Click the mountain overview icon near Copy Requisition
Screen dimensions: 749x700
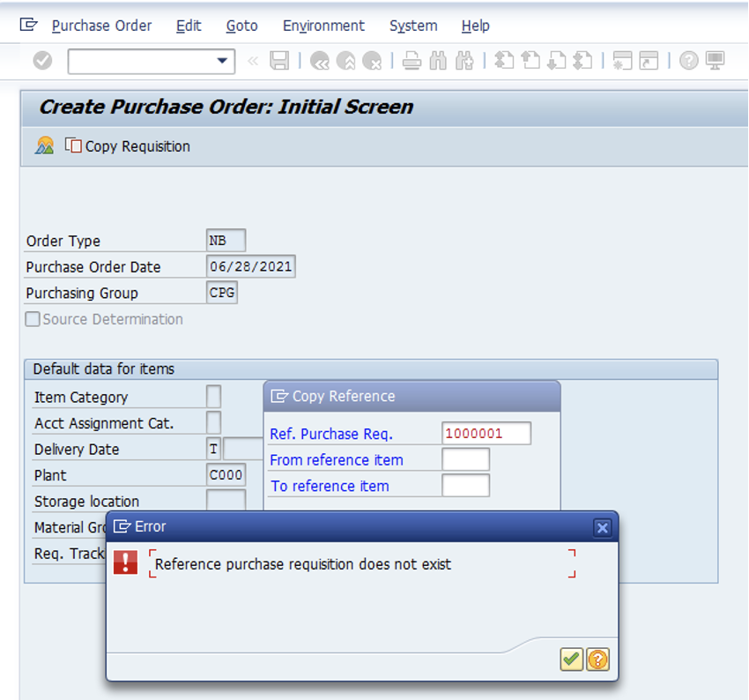point(44,145)
